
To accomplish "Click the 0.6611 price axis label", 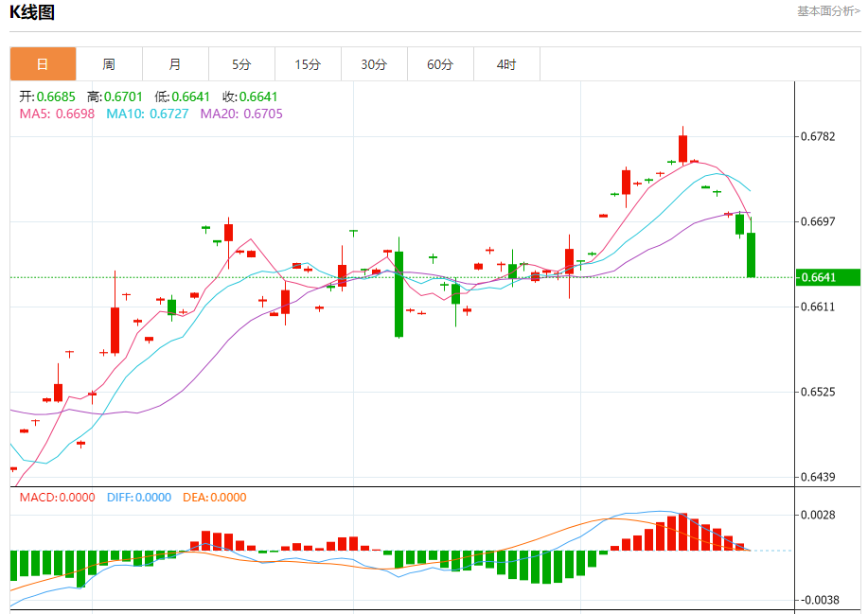I will coord(818,307).
